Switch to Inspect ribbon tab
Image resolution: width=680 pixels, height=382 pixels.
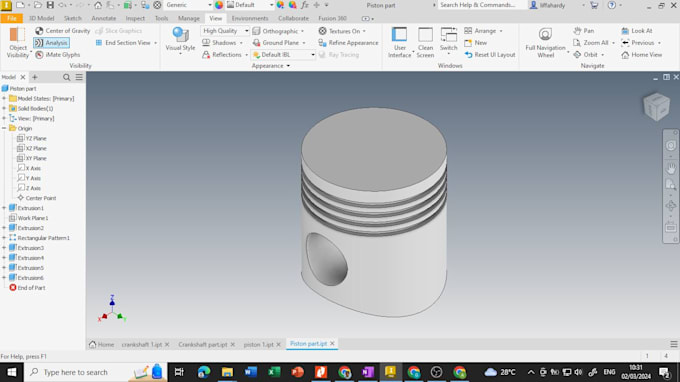pos(135,19)
